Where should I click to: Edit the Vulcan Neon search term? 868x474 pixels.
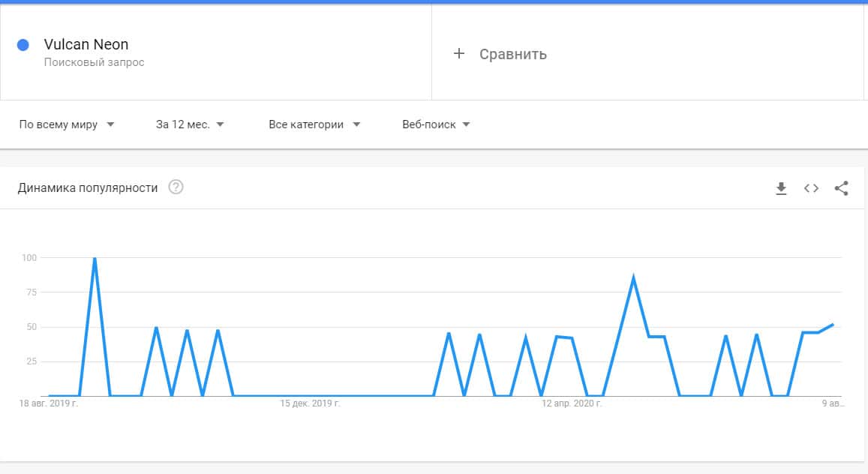coord(86,45)
